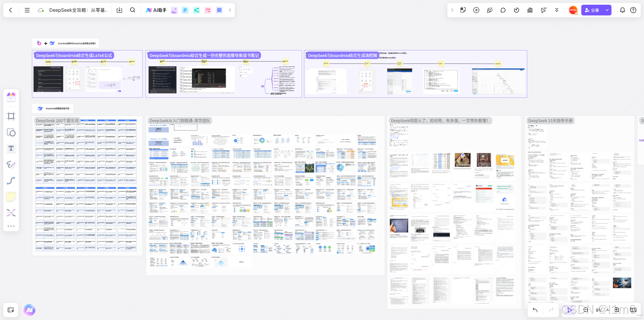Undo the last action
The image size is (644, 320).
point(535,310)
